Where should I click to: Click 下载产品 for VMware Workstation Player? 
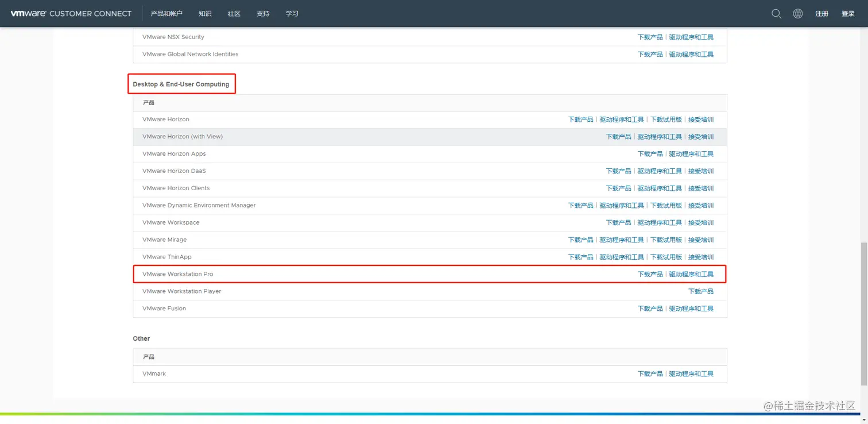point(701,291)
